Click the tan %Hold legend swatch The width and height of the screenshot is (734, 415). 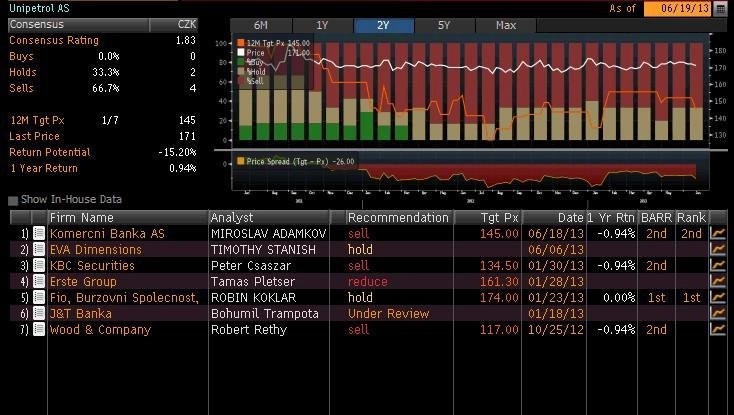(x=241, y=72)
